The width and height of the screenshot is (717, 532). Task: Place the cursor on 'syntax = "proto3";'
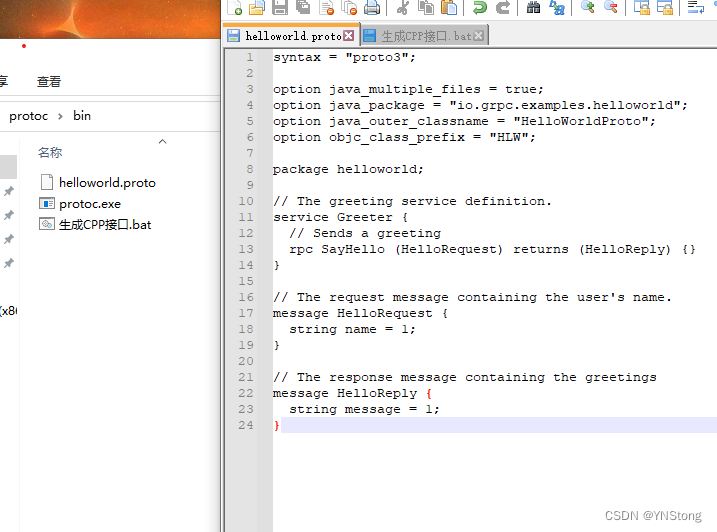tap(344, 57)
